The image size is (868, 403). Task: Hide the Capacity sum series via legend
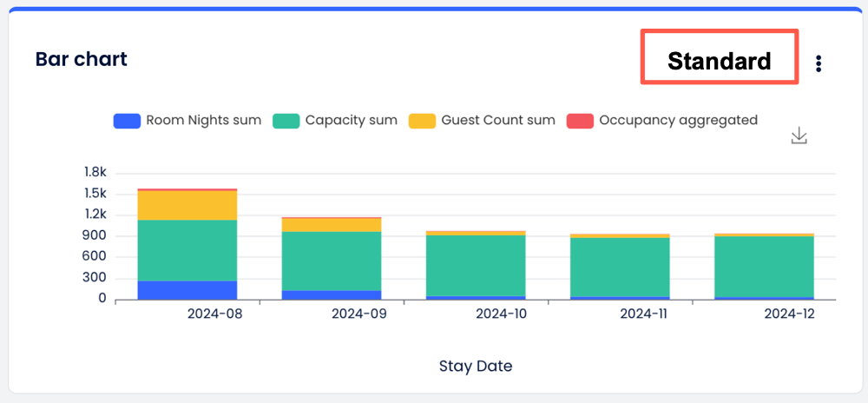pyautogui.click(x=335, y=121)
